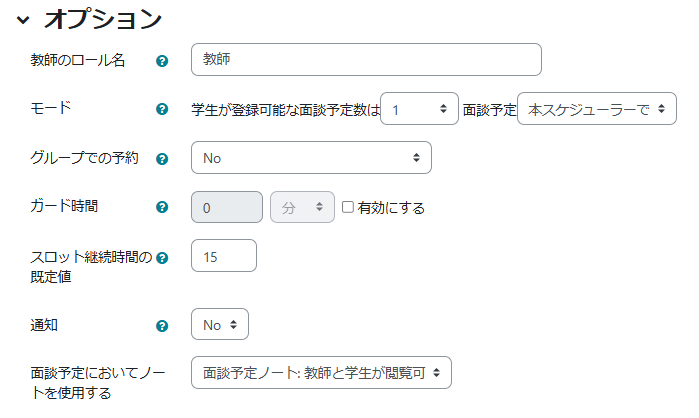This screenshot has width=699, height=418.
Task: Click the 教師のロール名 text field
Action: [366, 60]
